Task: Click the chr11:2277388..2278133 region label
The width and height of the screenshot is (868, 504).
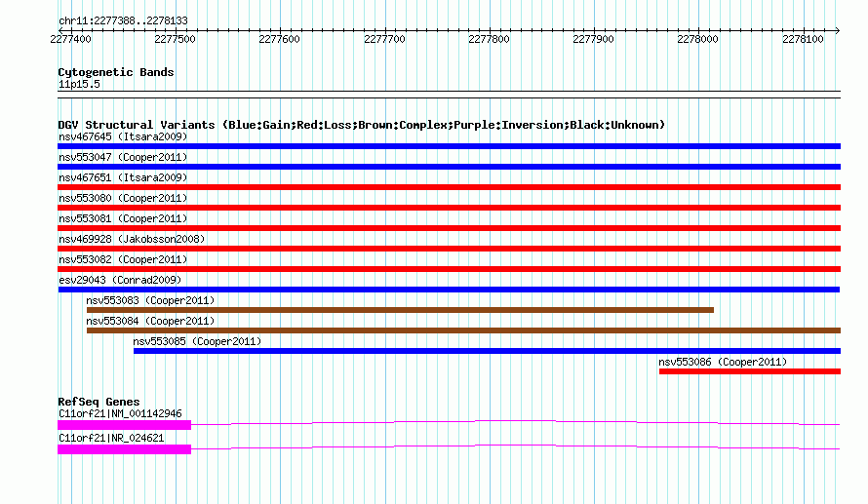Action: coord(123,20)
